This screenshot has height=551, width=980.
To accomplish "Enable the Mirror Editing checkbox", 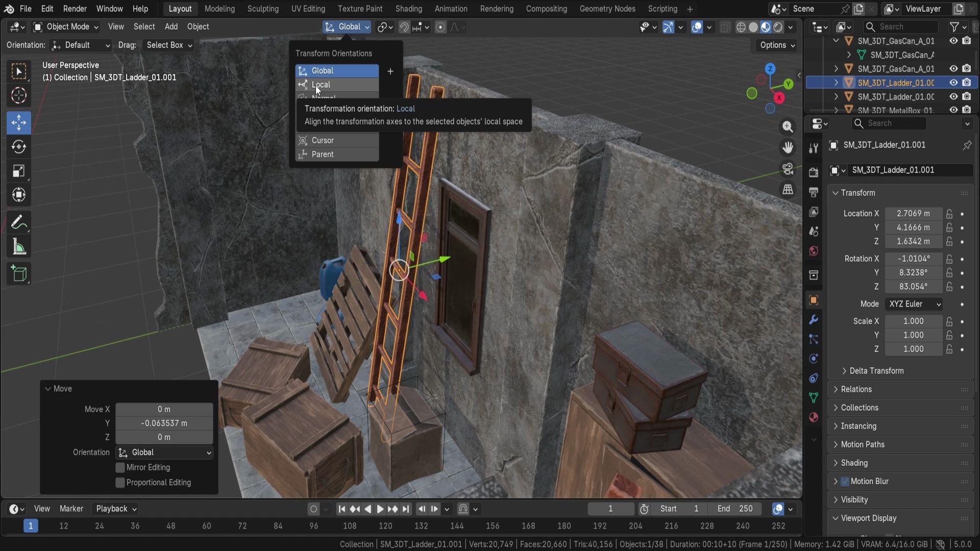I will pyautogui.click(x=120, y=467).
